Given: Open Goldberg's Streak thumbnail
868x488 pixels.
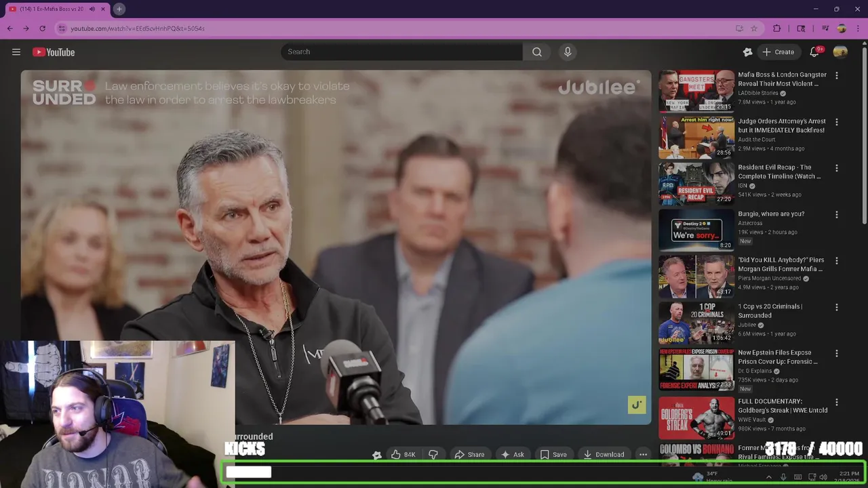Looking at the screenshot, I should 696,418.
